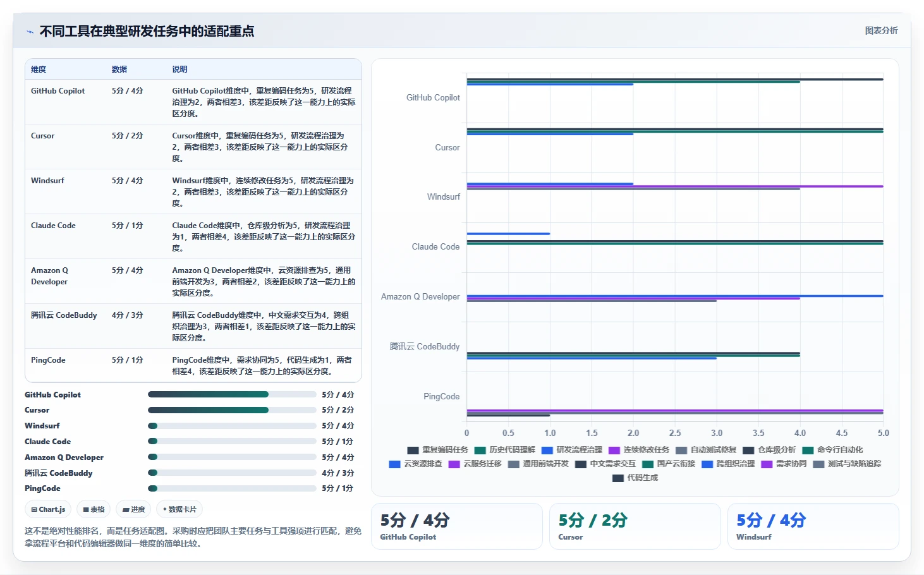Open the GitHub Copilot 5分 / 4分 data card

[457, 526]
